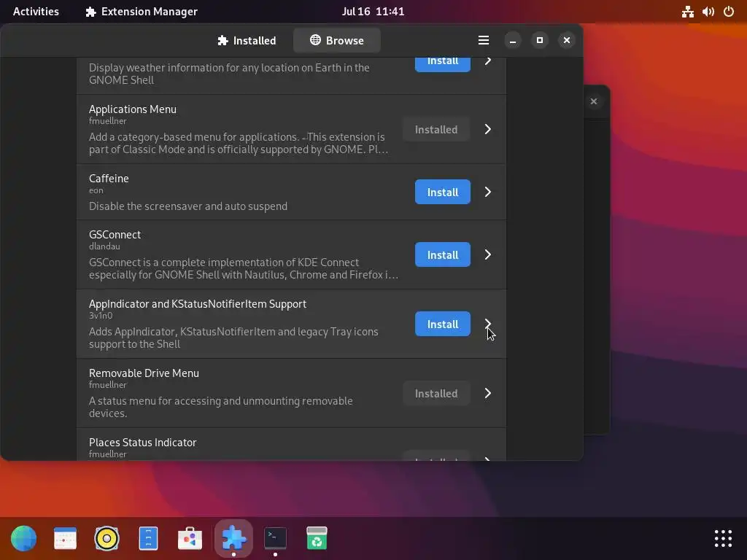Switch to the Installed tab
The image size is (747, 560).
pyautogui.click(x=247, y=41)
